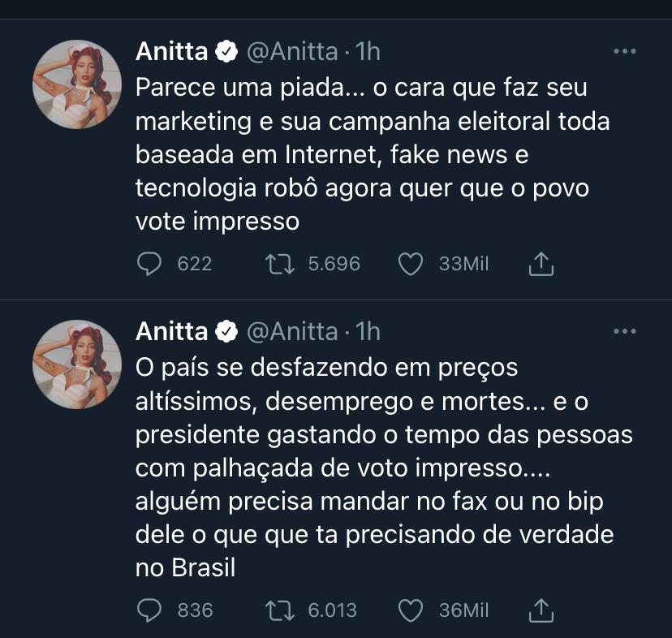Share the 'O país se desfazendo' tweet
This screenshot has height=638, width=672.
[541, 610]
